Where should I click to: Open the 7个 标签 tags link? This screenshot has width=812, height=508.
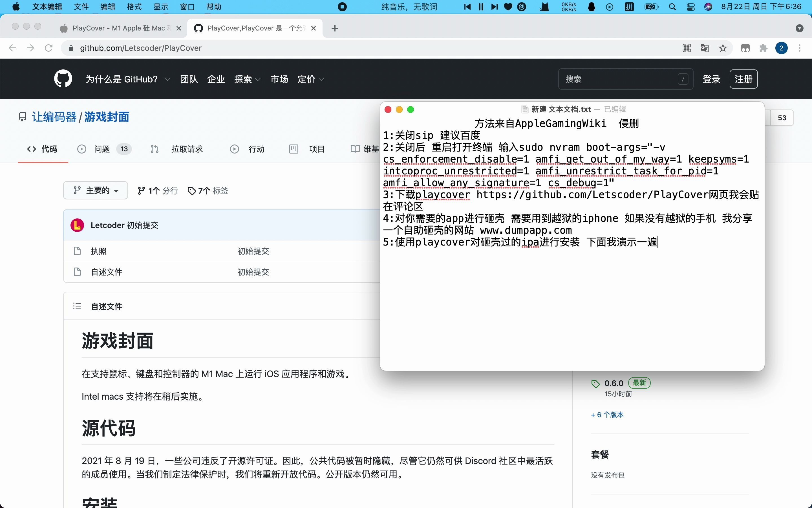pos(208,190)
